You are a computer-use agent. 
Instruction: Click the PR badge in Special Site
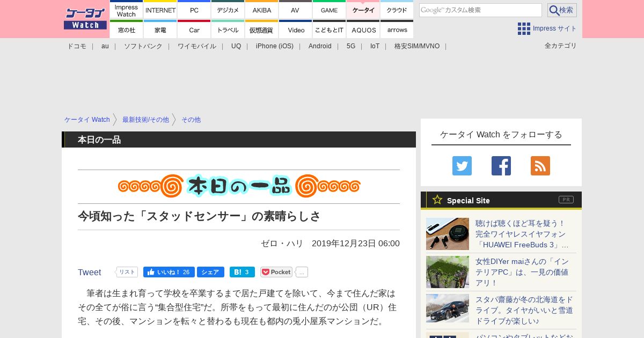pyautogui.click(x=566, y=200)
